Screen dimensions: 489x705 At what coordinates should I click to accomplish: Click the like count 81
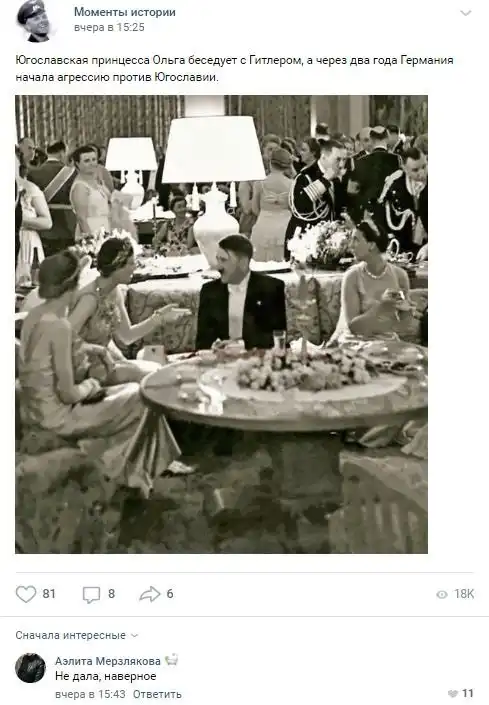click(49, 594)
